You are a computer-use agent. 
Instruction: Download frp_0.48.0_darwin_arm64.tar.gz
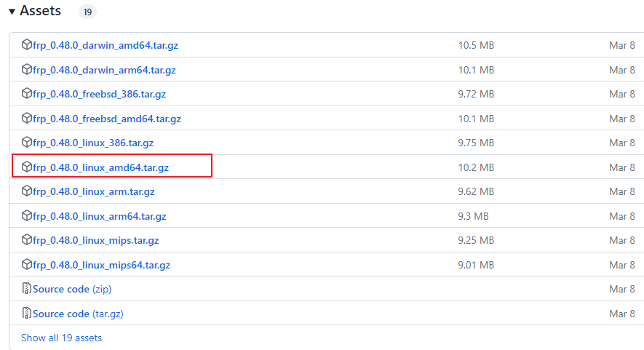pyautogui.click(x=104, y=70)
